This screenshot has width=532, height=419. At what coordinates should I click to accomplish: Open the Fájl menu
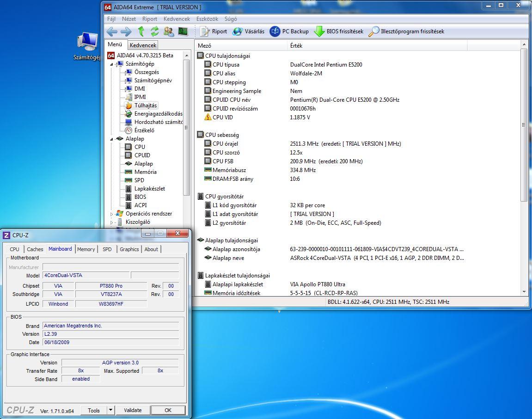[111, 19]
